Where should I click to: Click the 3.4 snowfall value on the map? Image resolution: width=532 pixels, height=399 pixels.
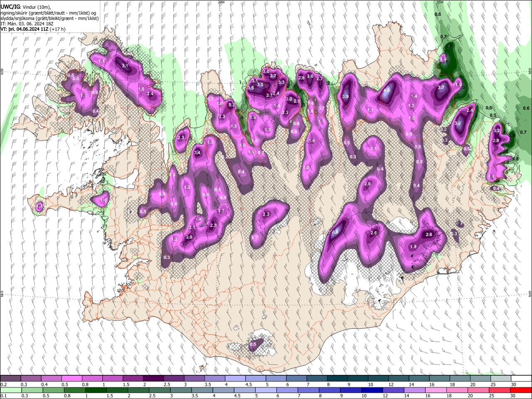coord(197,153)
